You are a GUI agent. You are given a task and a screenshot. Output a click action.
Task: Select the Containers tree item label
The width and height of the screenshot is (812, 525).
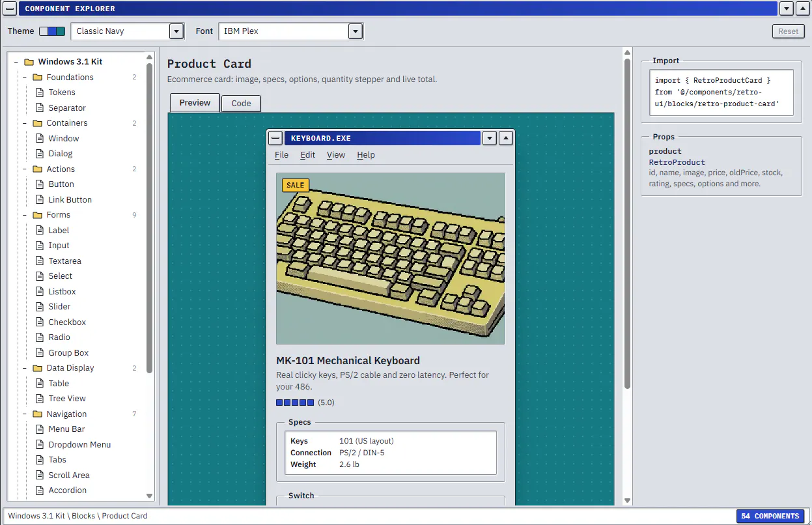[x=67, y=123]
